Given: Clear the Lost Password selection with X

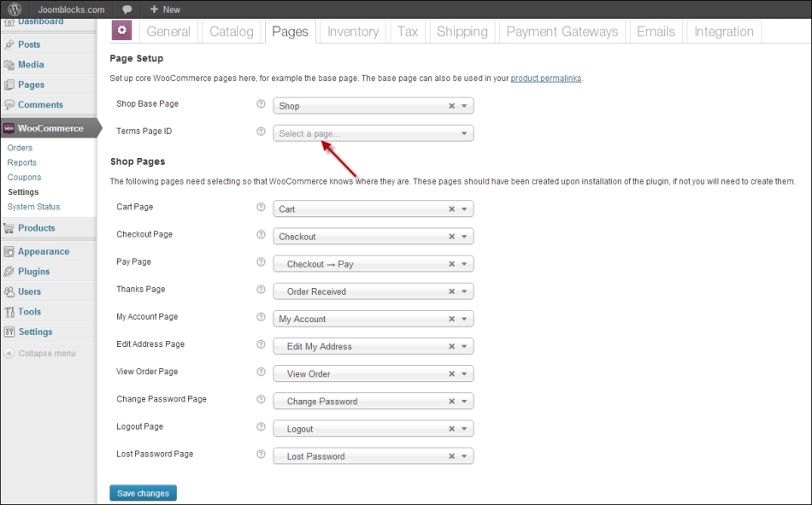Looking at the screenshot, I should coord(451,455).
